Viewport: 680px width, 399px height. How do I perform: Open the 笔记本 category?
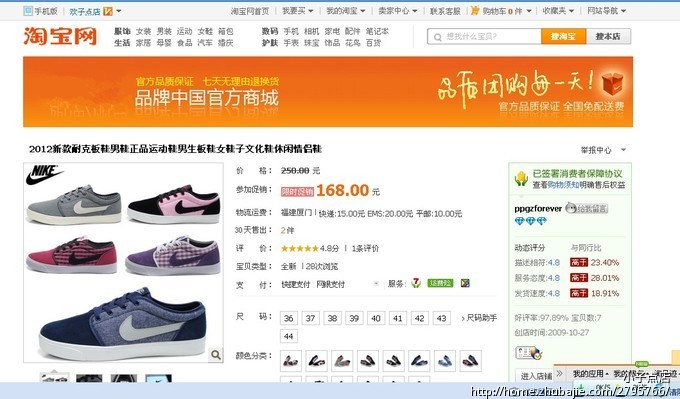click(x=377, y=31)
